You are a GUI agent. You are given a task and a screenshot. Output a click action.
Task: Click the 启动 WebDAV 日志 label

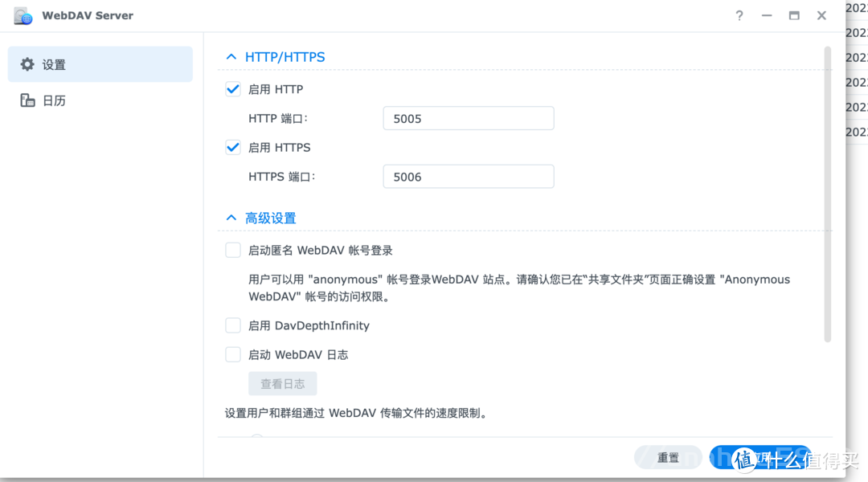coord(298,355)
